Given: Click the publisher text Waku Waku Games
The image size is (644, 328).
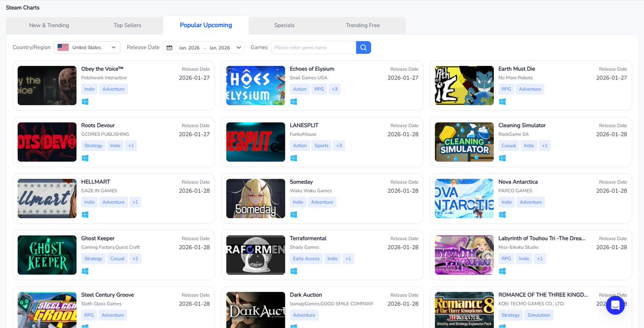Looking at the screenshot, I should pos(311,191).
